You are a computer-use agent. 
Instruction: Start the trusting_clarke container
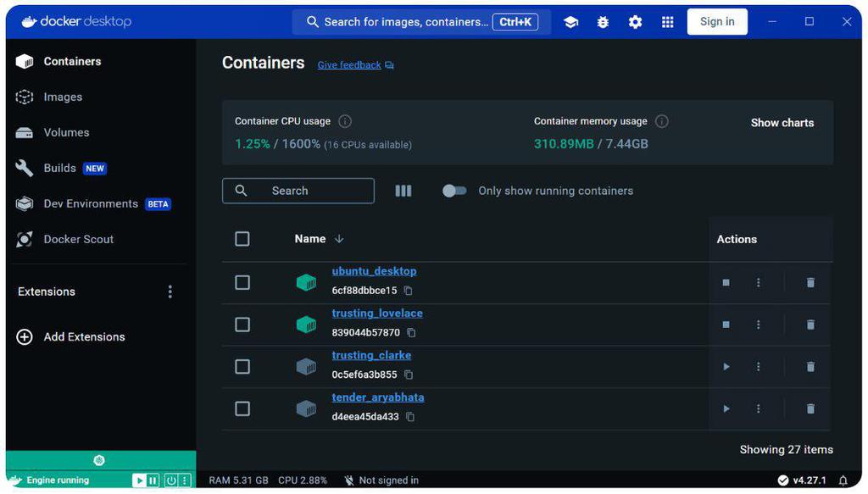[x=726, y=366]
